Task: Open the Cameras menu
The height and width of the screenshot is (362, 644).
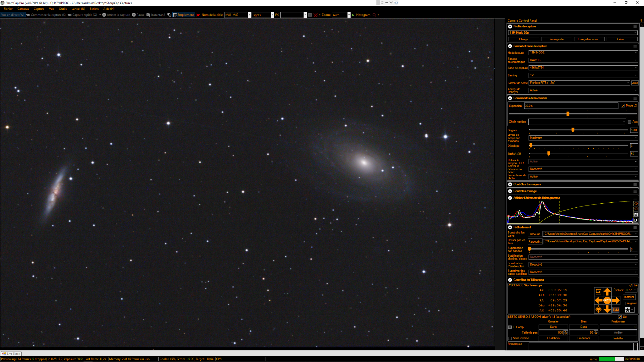Action: (23, 9)
